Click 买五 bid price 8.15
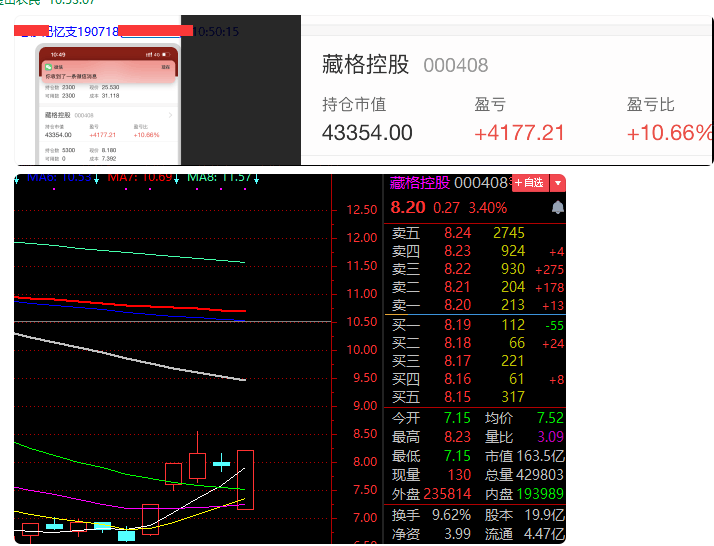Screen dimensions: 714x546 (458, 397)
